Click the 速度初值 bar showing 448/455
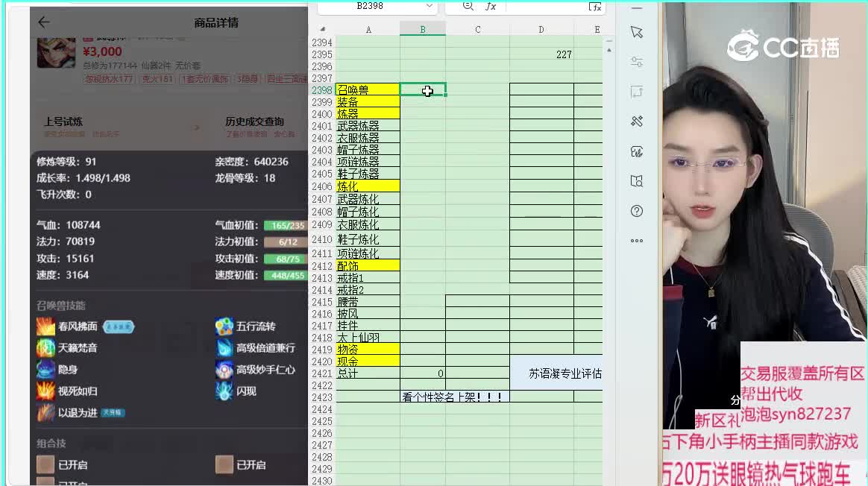 tap(286, 275)
